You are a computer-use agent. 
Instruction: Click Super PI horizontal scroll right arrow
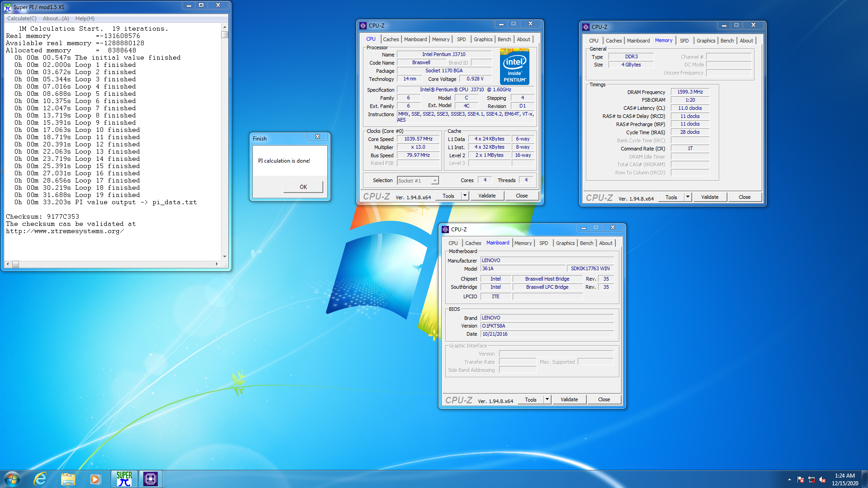[217, 264]
